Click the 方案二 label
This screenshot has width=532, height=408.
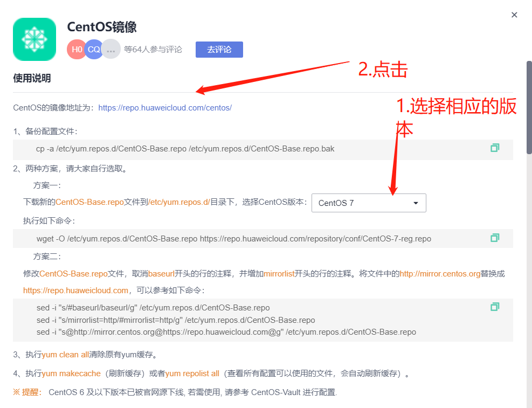coord(47,257)
